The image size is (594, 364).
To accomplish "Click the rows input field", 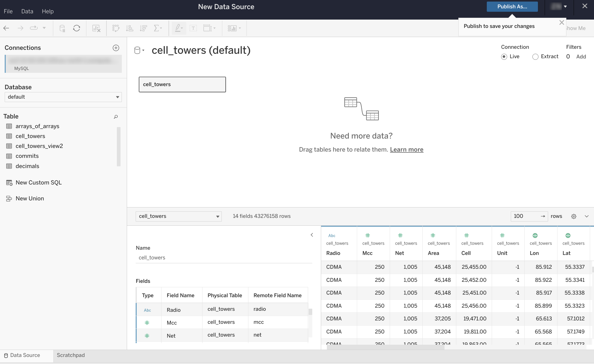I will (525, 216).
